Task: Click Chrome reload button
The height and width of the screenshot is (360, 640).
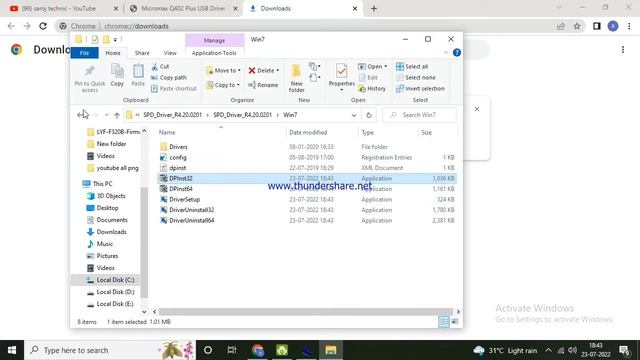Action: tap(43, 26)
